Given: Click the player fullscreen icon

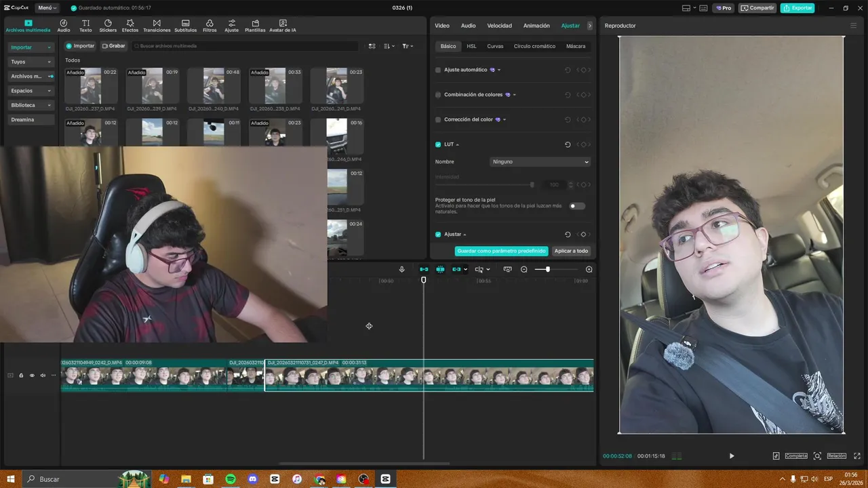Looking at the screenshot, I should pyautogui.click(x=857, y=456).
